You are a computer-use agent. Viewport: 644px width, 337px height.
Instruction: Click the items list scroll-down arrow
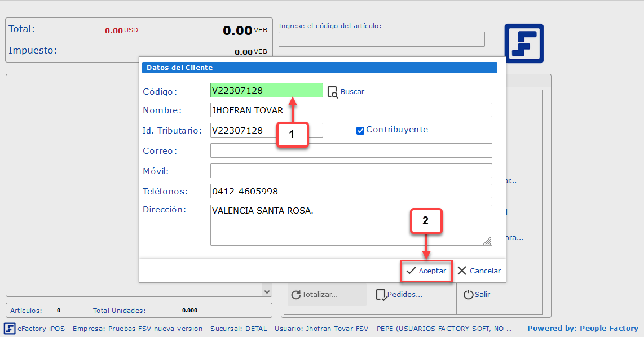point(267,291)
